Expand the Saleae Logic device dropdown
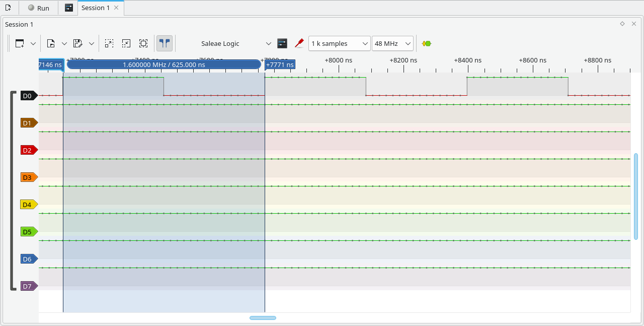 268,43
